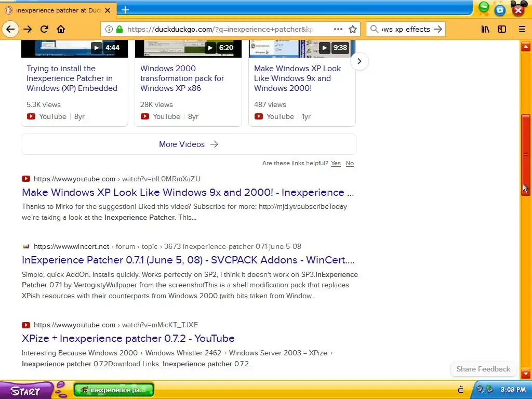Click the YouTube favicon of first search result

click(26, 179)
